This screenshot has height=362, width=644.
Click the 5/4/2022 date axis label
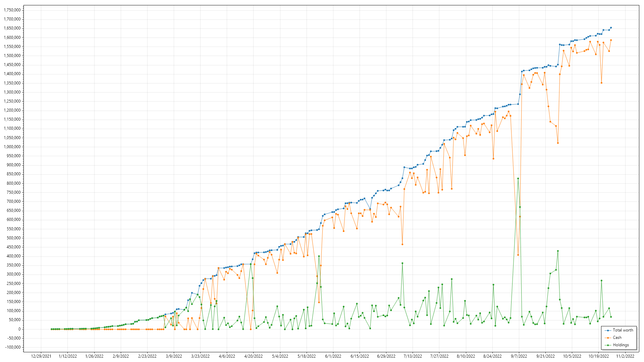(x=280, y=356)
